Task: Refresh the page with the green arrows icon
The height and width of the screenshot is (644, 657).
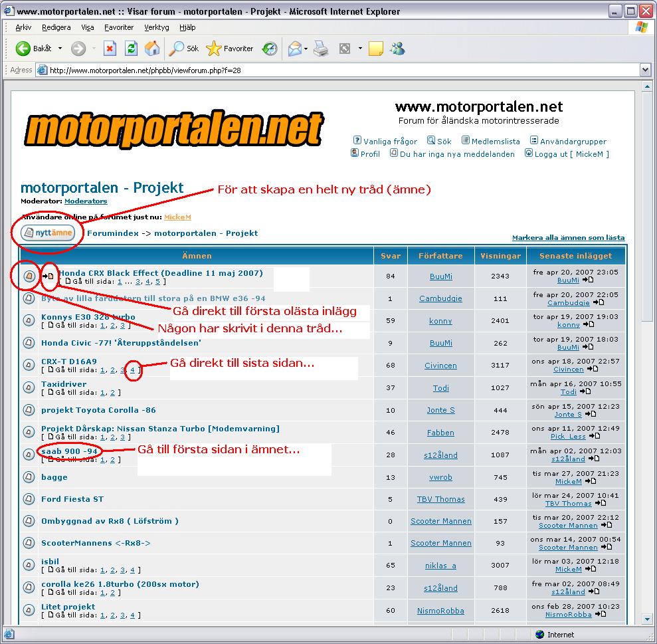Action: pos(131,49)
